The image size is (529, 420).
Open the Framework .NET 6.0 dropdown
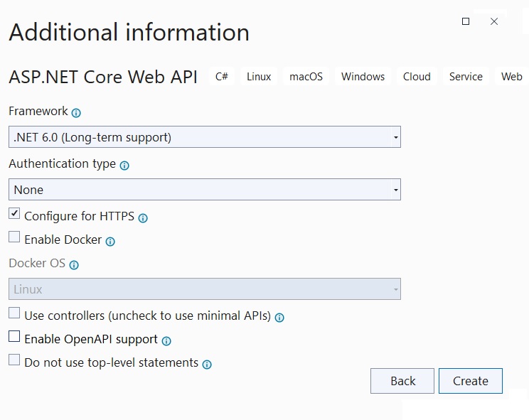tap(205, 137)
